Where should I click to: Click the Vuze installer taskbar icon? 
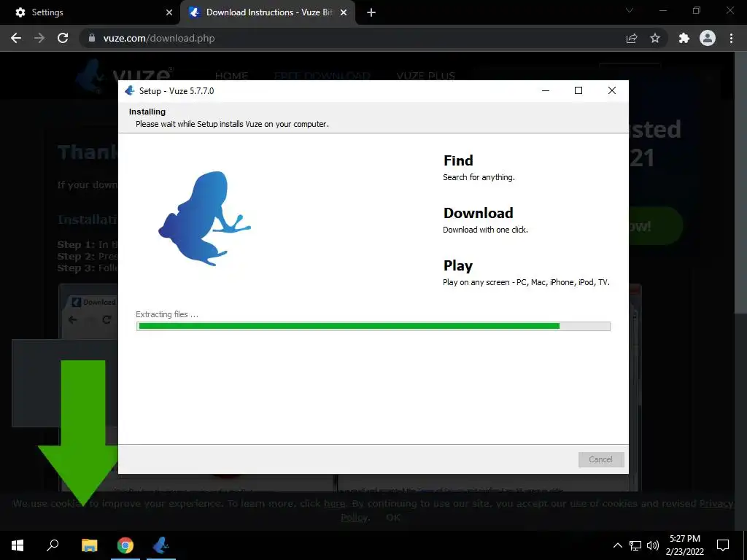coord(161,545)
